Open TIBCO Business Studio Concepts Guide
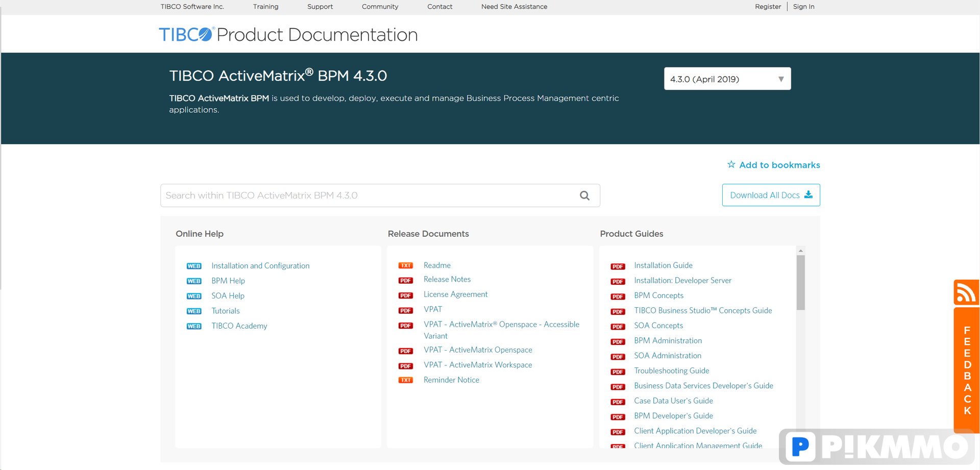The image size is (980, 470). pos(703,311)
